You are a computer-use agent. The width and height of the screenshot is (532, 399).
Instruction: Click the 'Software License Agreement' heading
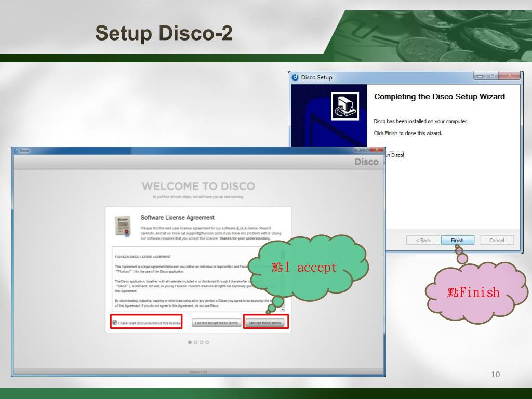click(178, 218)
